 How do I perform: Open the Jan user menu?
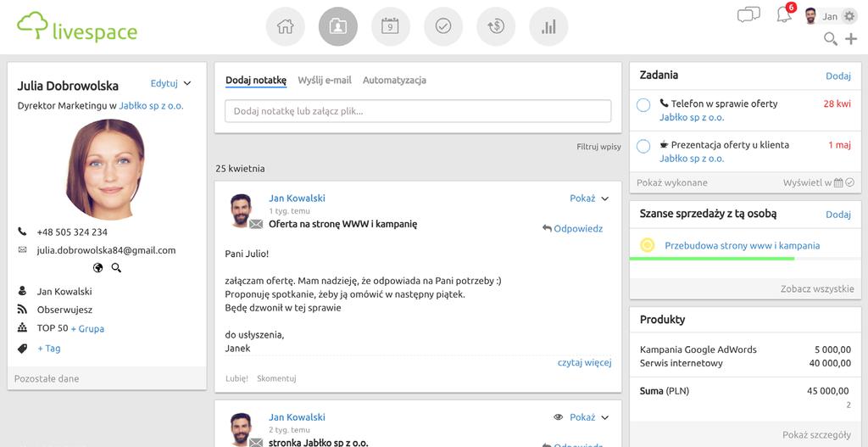click(x=830, y=17)
